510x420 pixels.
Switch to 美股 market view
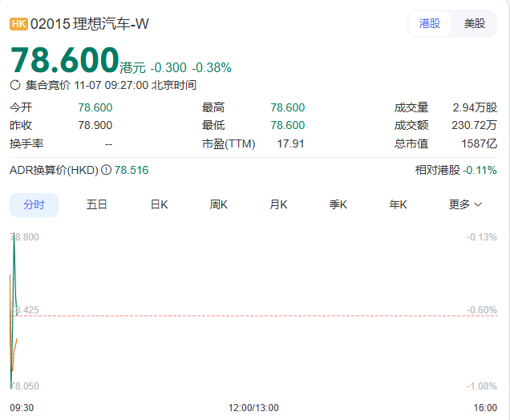(475, 23)
